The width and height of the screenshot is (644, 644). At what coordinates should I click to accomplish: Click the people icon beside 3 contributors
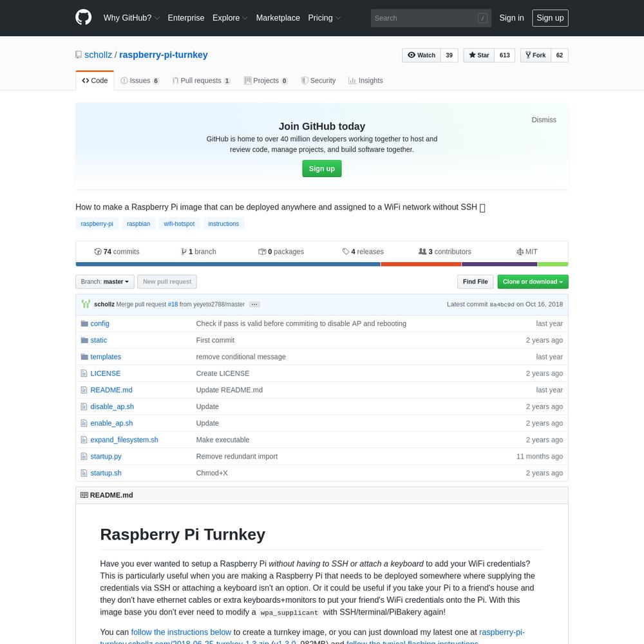[422, 251]
